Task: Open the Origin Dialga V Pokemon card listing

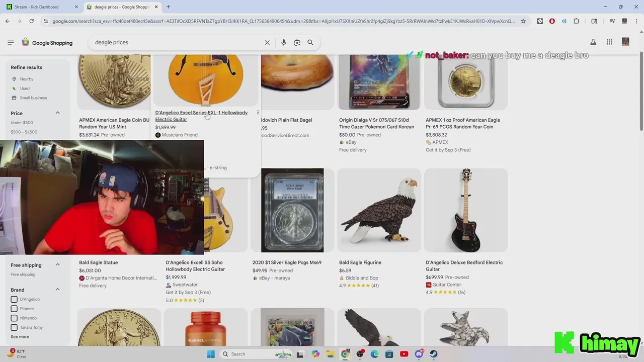Action: (376, 123)
